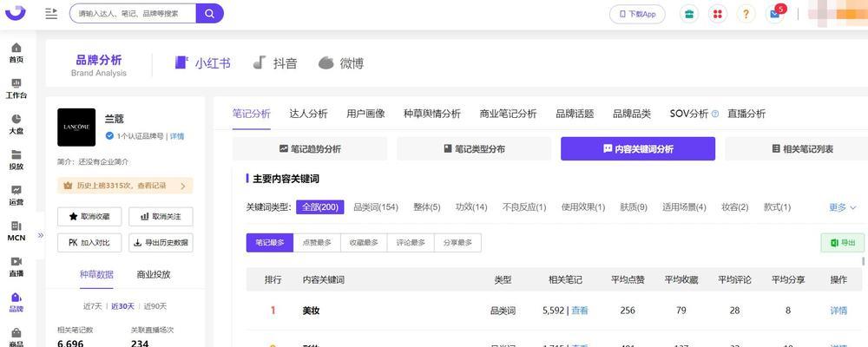Choose 近30天 time range
This screenshot has height=347, width=868.
[123, 306]
